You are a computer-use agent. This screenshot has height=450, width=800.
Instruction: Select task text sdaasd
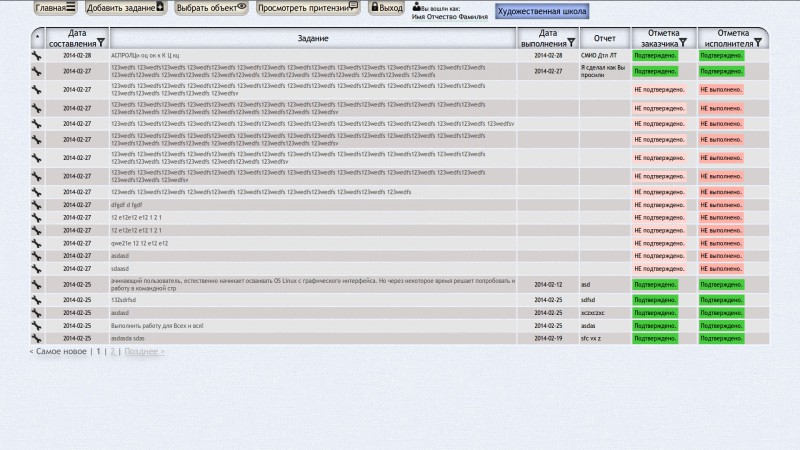120,269
